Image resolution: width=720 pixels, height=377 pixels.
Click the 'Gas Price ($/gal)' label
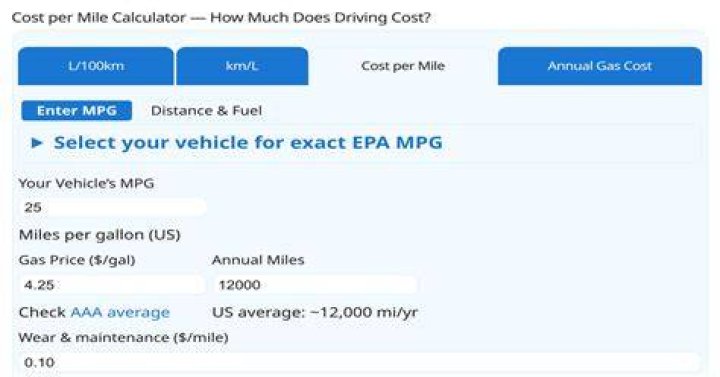click(x=77, y=260)
